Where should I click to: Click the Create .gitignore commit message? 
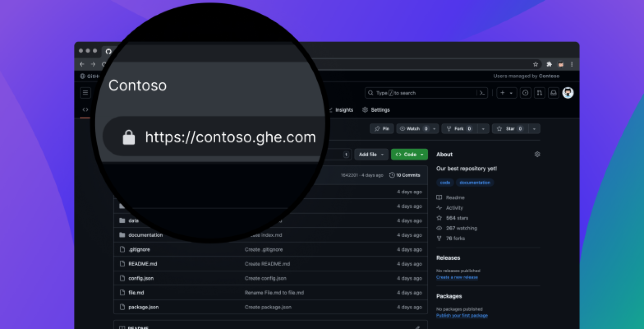[x=264, y=250]
